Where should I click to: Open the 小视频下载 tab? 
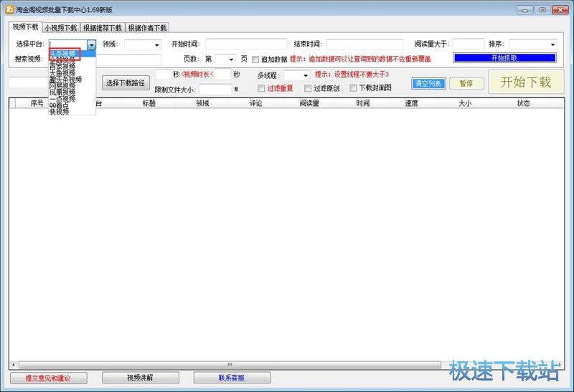61,28
